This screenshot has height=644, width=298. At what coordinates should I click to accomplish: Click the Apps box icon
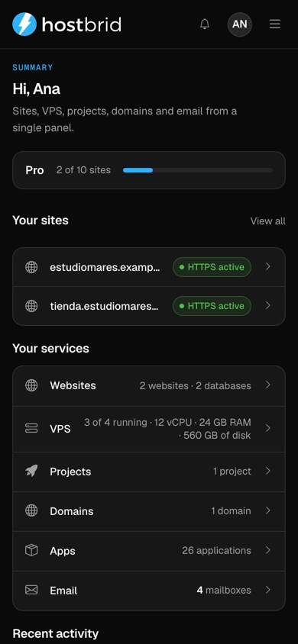click(31, 550)
